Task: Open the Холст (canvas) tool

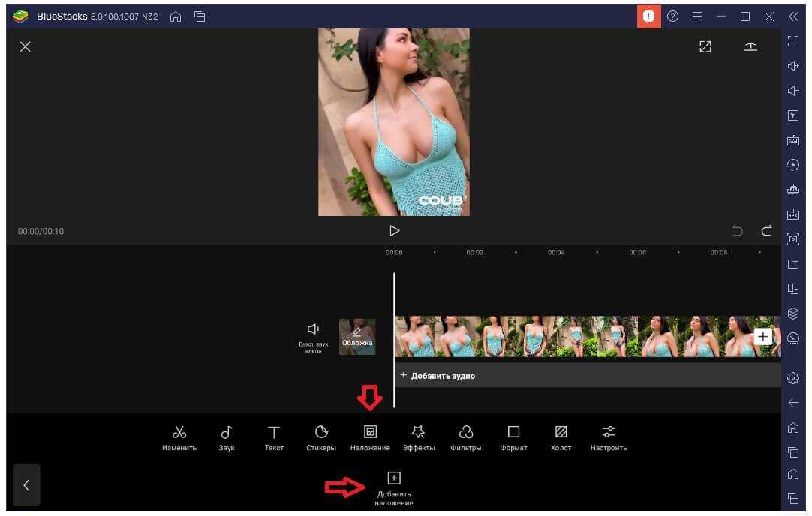Action: coord(561,437)
